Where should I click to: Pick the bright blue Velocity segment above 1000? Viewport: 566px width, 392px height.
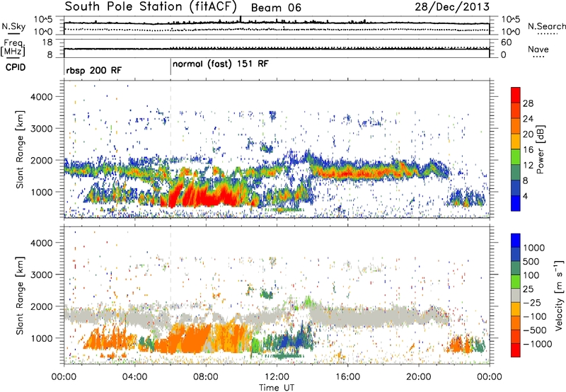(516, 241)
